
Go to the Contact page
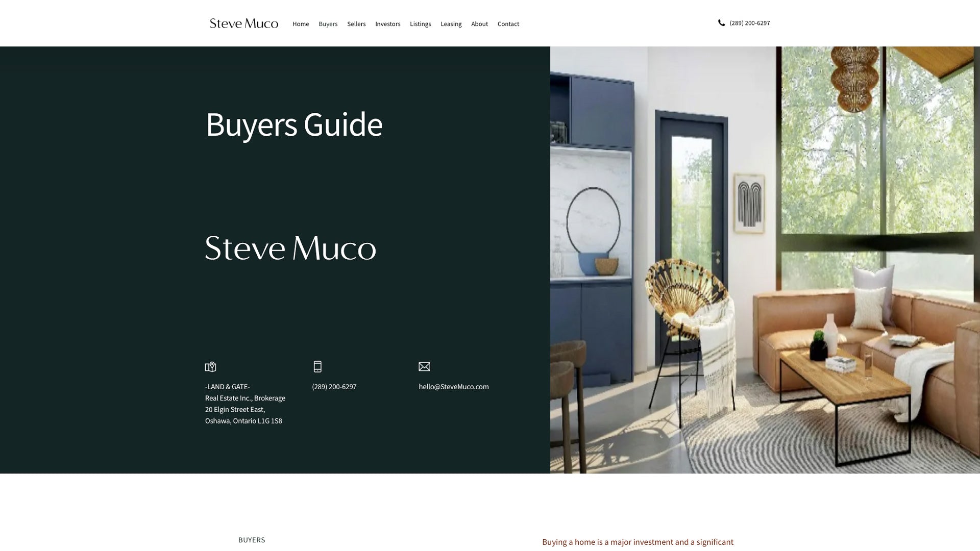508,24
